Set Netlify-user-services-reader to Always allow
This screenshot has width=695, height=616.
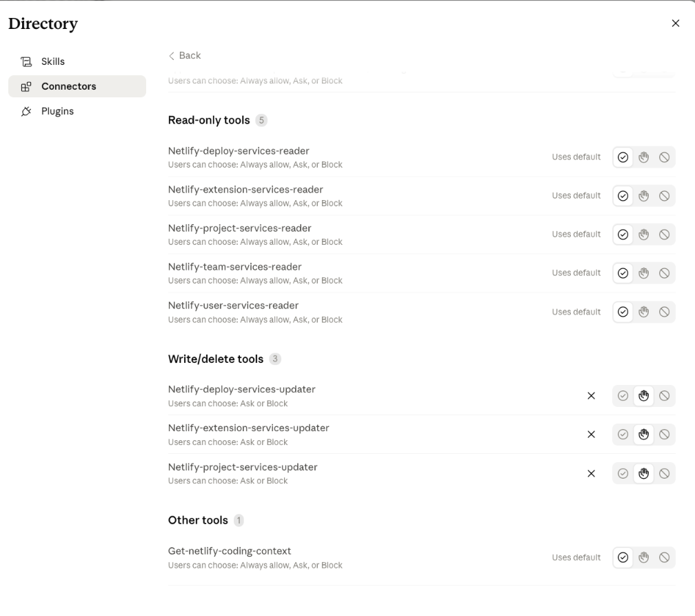(623, 312)
